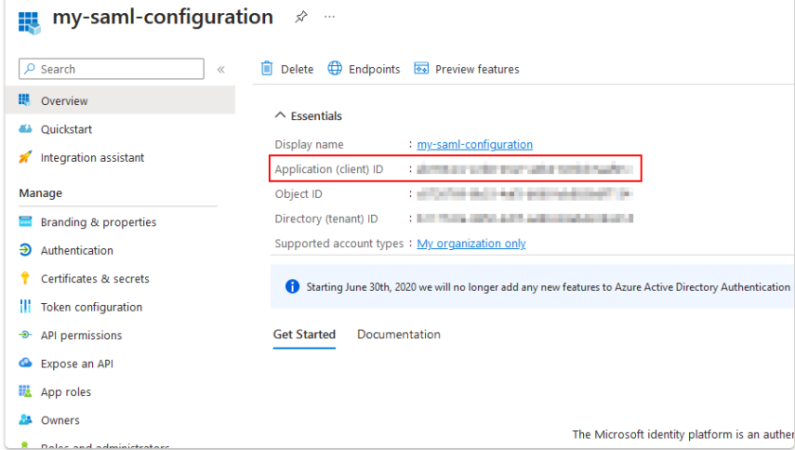Click the Supported account types label

pyautogui.click(x=339, y=244)
